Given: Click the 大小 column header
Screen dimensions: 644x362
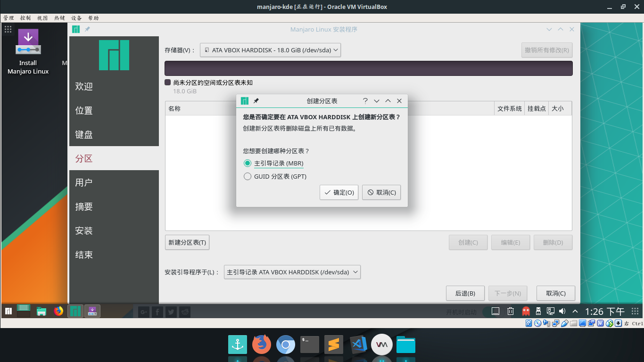Looking at the screenshot, I should (560, 108).
